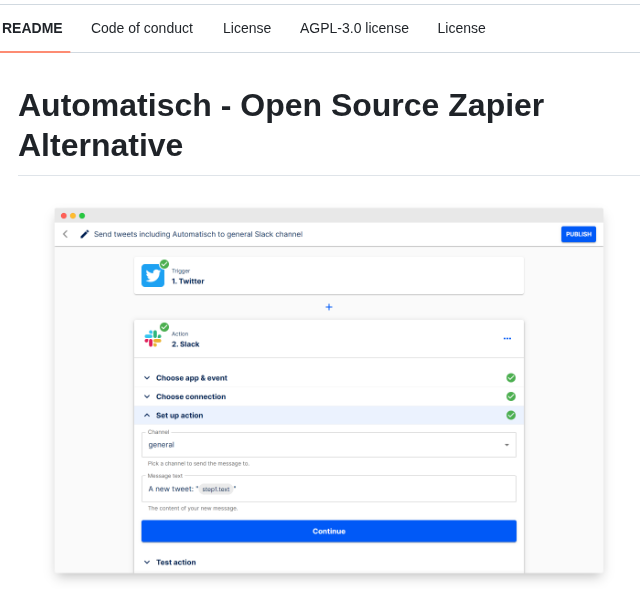Open the three-dots menu on Slack step
640x600 pixels.
pyautogui.click(x=507, y=338)
